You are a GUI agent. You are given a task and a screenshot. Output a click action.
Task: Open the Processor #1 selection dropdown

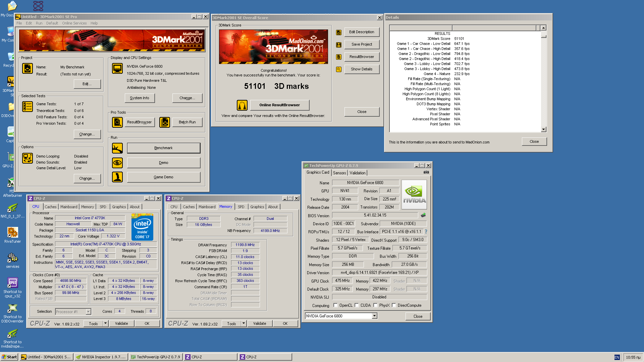click(88, 312)
